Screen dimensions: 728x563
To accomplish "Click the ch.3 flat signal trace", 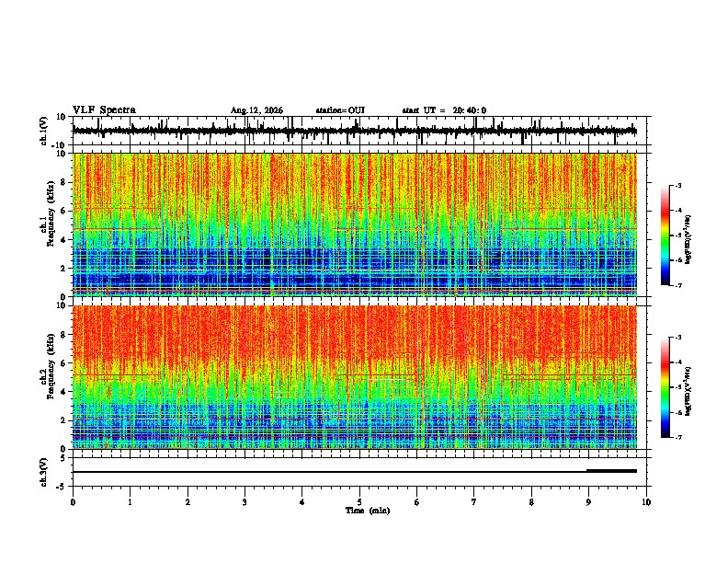I will [354, 472].
